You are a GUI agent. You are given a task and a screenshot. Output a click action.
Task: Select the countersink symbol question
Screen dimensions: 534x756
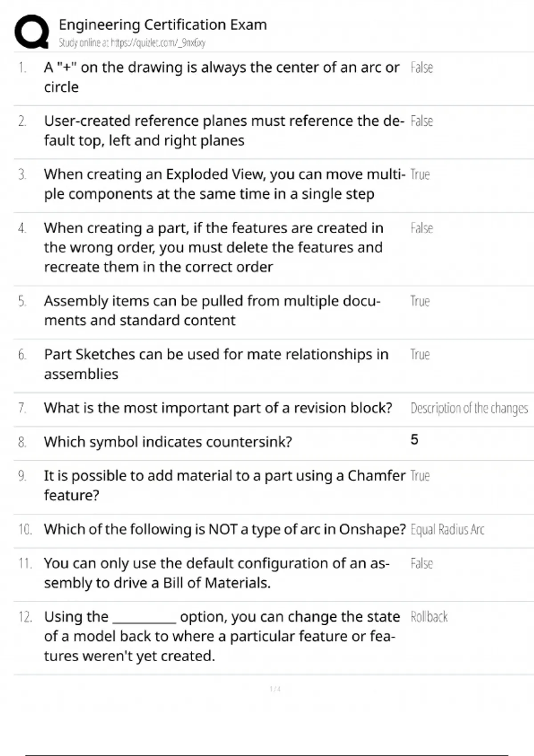[x=168, y=442]
